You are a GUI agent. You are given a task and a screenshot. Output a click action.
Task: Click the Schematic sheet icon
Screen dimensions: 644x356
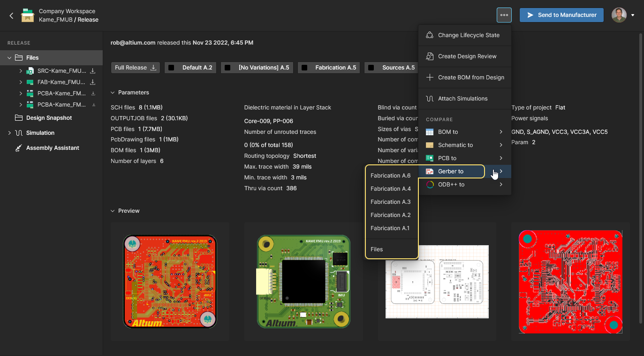click(x=429, y=145)
